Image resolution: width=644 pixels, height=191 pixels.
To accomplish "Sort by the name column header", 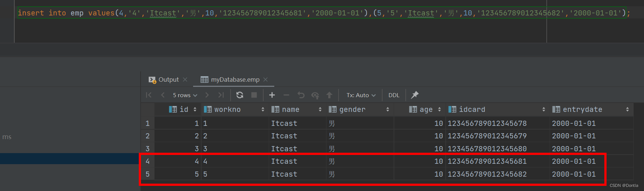I will [x=297, y=109].
